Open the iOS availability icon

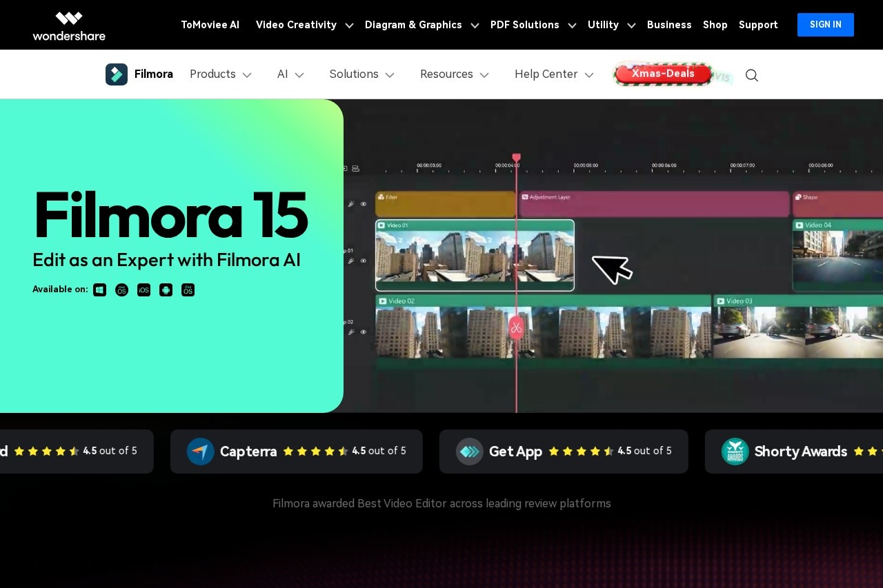[x=143, y=290]
